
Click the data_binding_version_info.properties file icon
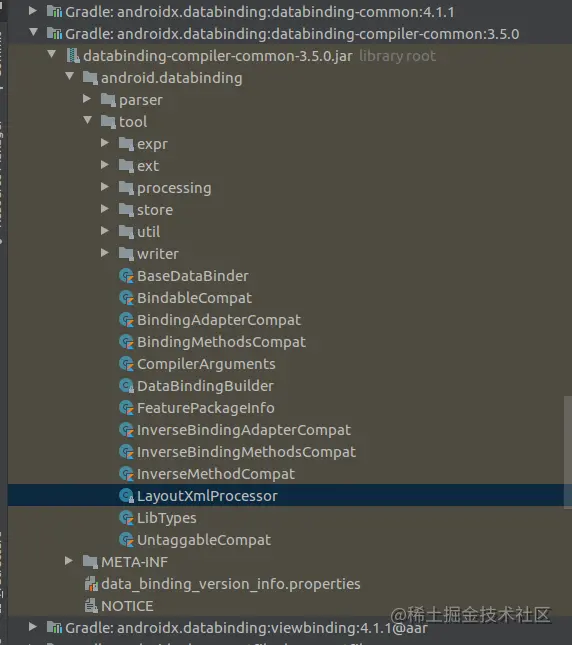tap(91, 584)
